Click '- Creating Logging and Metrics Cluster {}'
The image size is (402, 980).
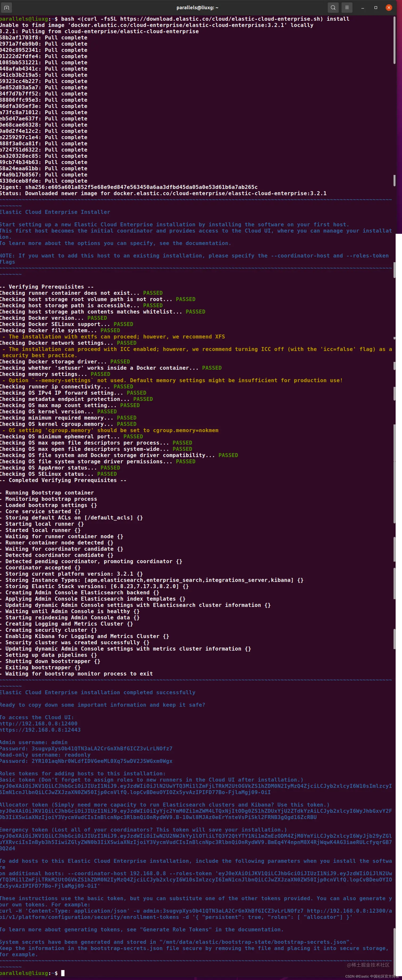click(66, 624)
